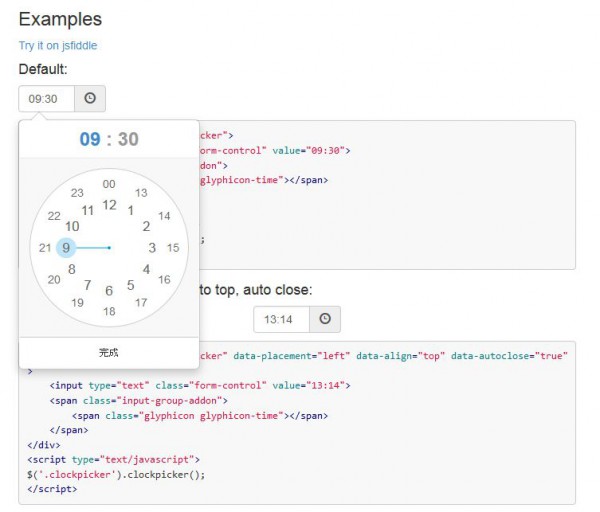600x512 pixels.
Task: Focus the 13:14 time input field
Action: coord(281,319)
